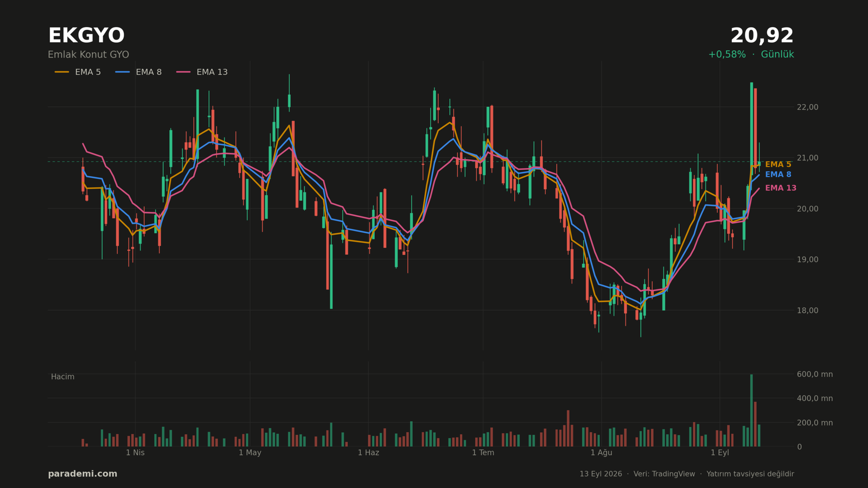Click the '0' volume axis label
Viewport: 868px width, 488px height.
coord(799,447)
